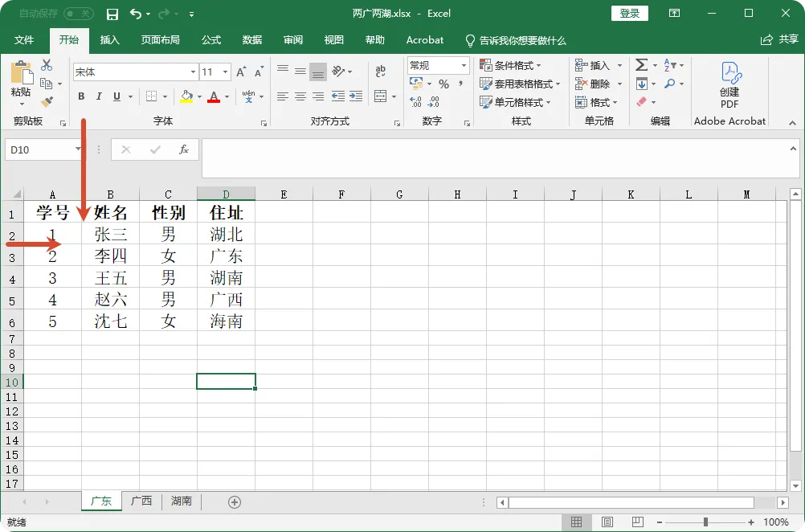Click the Cut scissors icon
This screenshot has height=532, width=805.
coord(47,65)
